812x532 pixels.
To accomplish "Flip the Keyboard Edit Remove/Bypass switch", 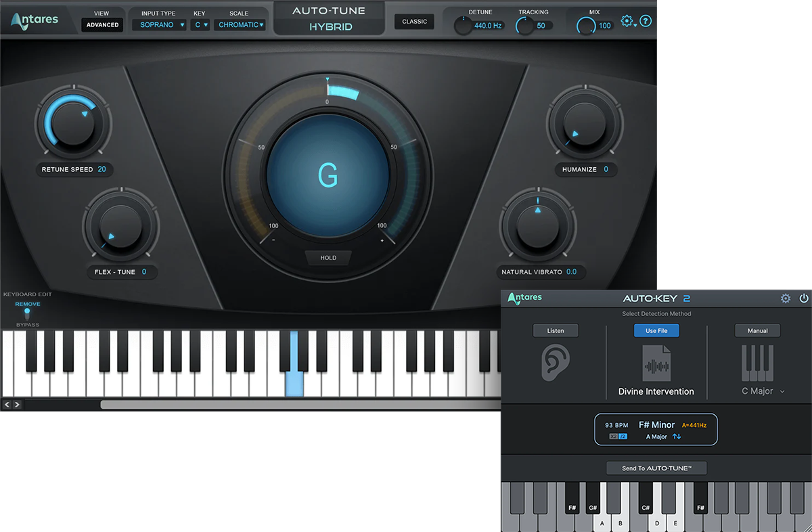I will [28, 315].
